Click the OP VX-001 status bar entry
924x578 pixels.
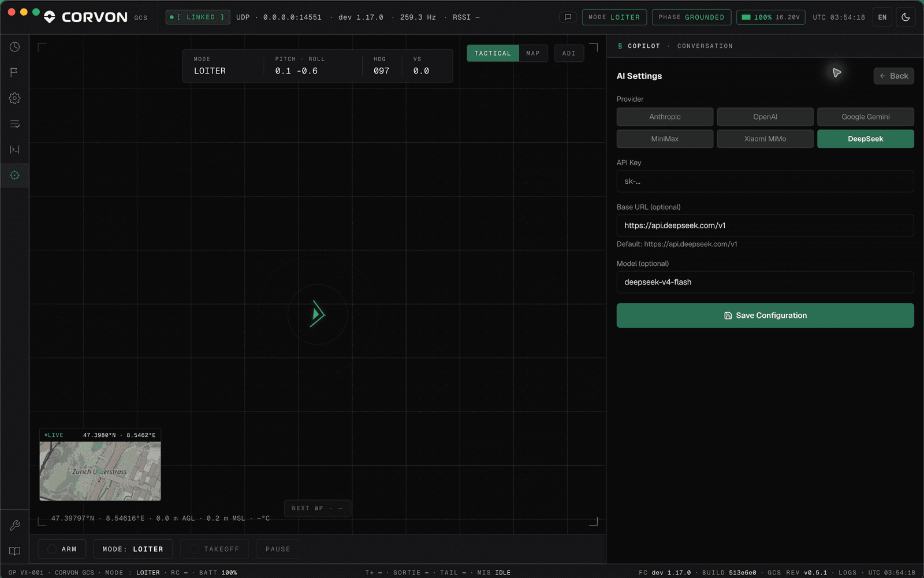pos(26,573)
